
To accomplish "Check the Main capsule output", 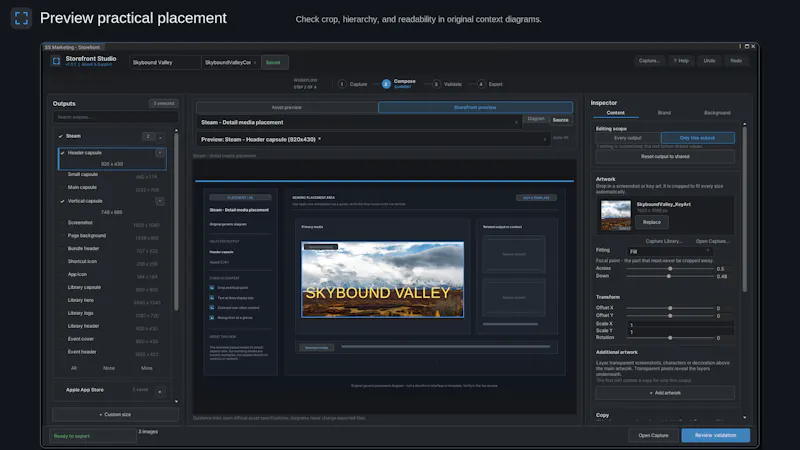I will (x=63, y=187).
